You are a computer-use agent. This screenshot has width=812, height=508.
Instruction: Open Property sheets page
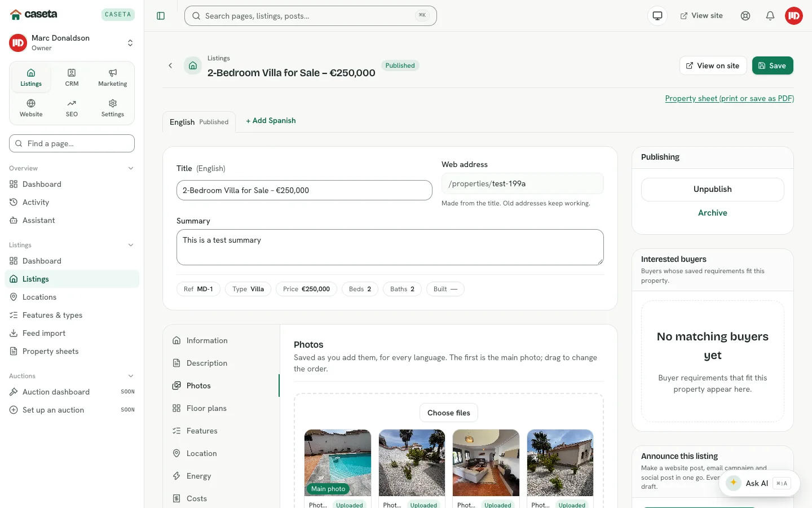point(72,351)
